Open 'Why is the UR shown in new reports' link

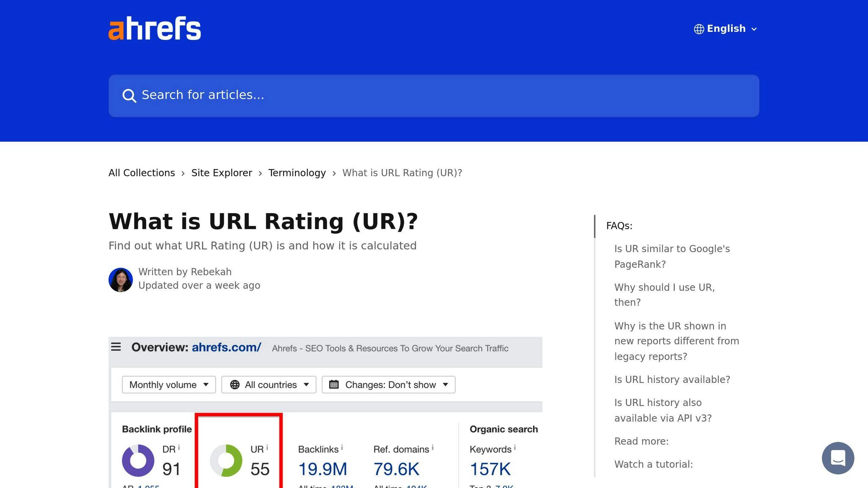tap(676, 341)
